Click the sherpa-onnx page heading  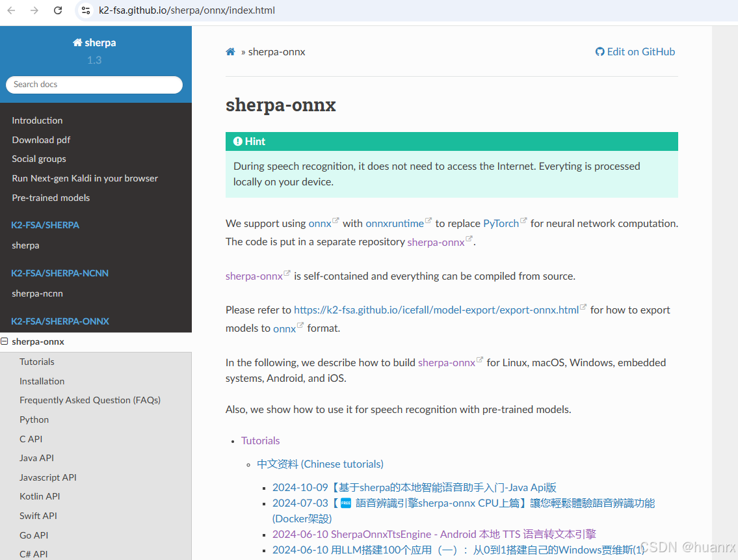coord(280,105)
